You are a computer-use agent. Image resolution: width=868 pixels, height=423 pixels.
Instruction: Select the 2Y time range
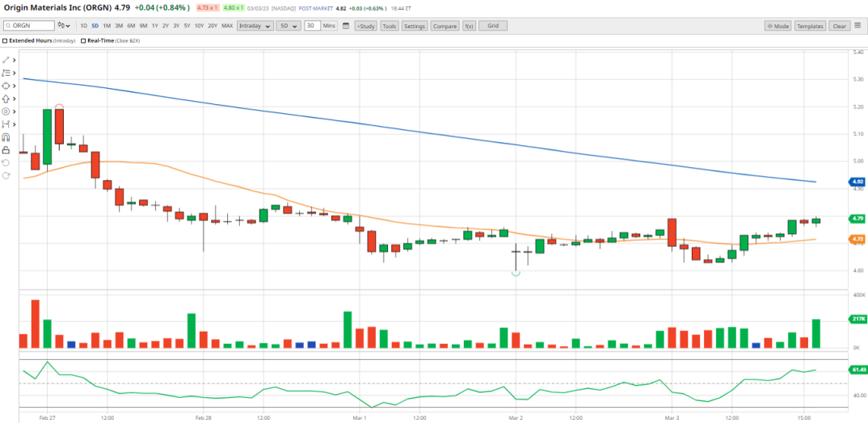(x=166, y=26)
